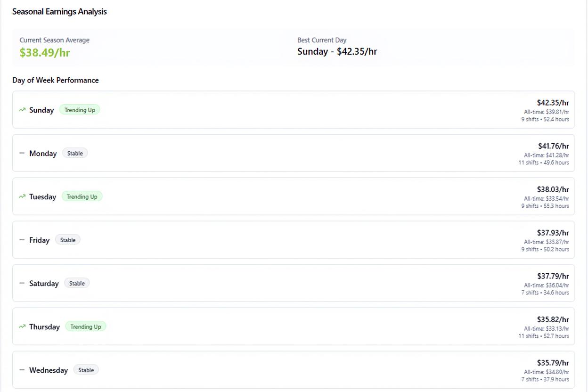This screenshot has width=588, height=392.
Task: Click the Best Current Day Sunday value
Action: [x=336, y=51]
